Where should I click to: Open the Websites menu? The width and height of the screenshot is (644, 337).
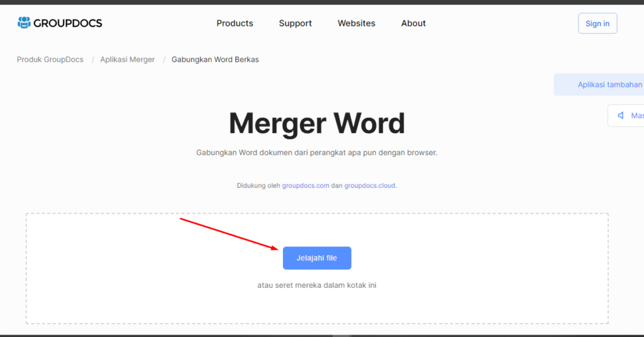pos(356,23)
